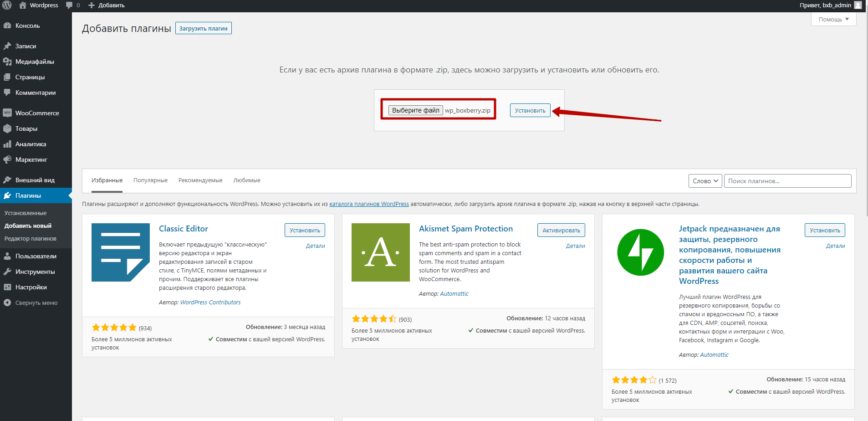
Task: Click the Jetpack plugin logo image
Action: (641, 252)
